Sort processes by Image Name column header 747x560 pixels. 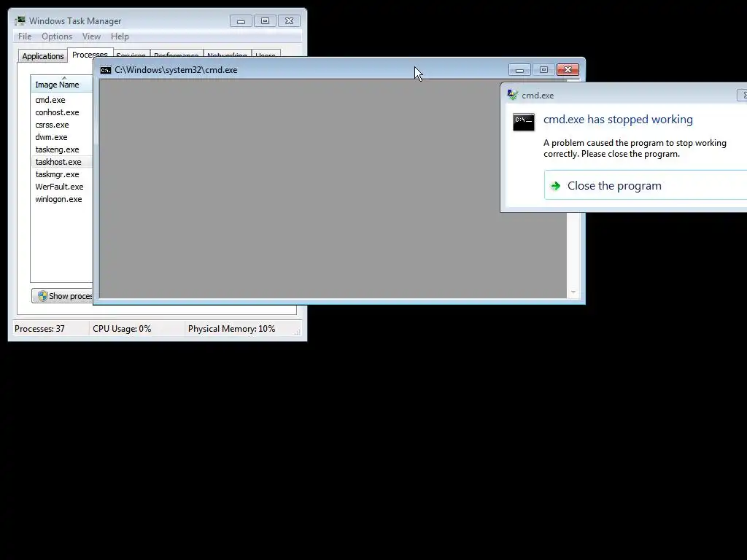pos(61,84)
